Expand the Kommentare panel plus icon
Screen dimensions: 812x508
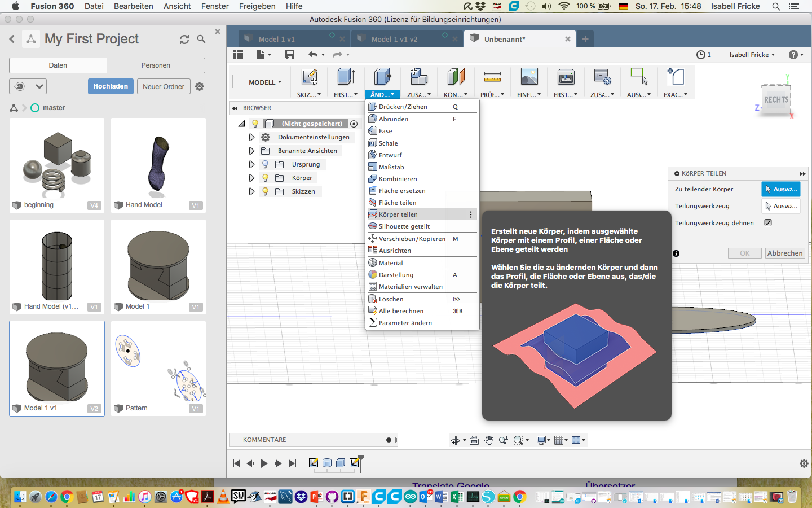pyautogui.click(x=389, y=440)
